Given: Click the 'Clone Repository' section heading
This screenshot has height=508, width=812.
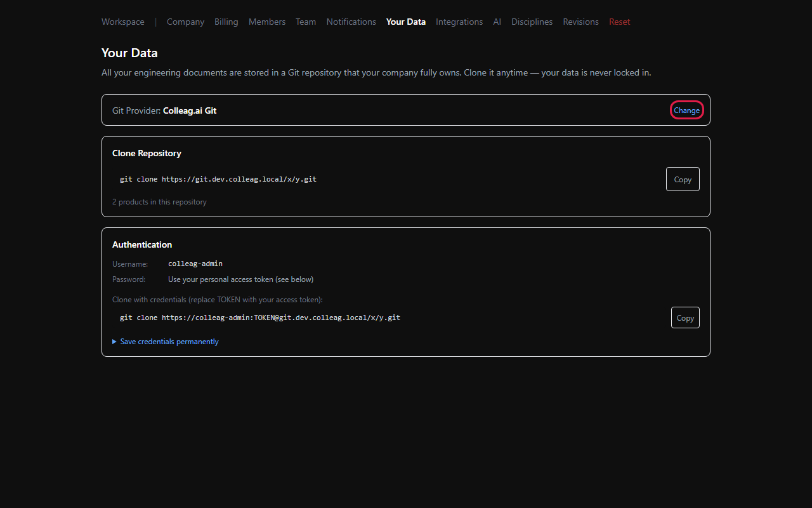Looking at the screenshot, I should pyautogui.click(x=147, y=153).
